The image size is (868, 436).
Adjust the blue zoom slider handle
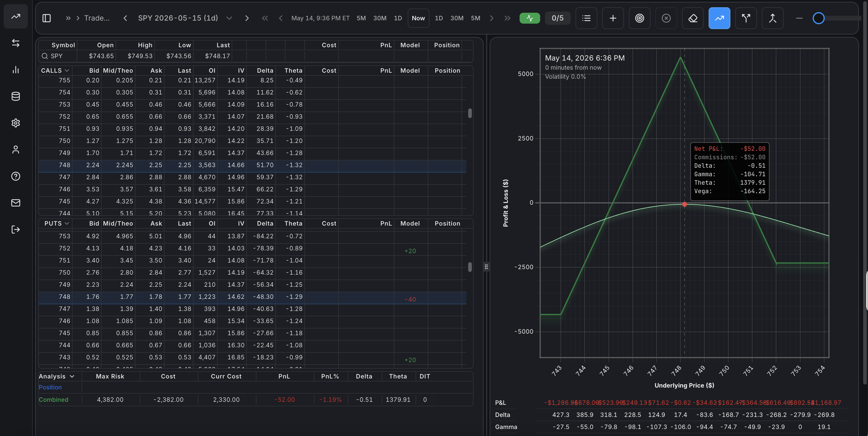[818, 18]
